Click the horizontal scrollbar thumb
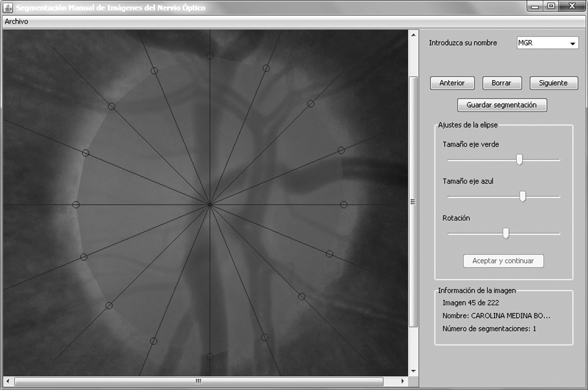The image size is (588, 390). click(199, 381)
